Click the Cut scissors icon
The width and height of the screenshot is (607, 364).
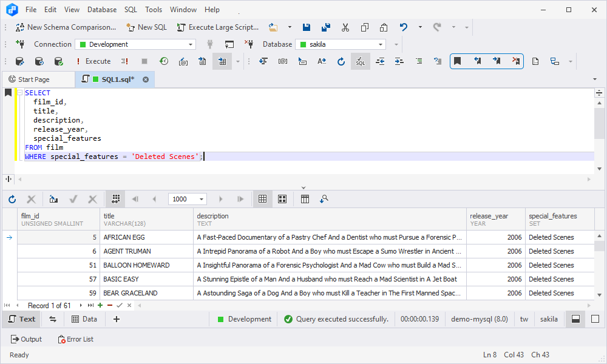pyautogui.click(x=345, y=27)
